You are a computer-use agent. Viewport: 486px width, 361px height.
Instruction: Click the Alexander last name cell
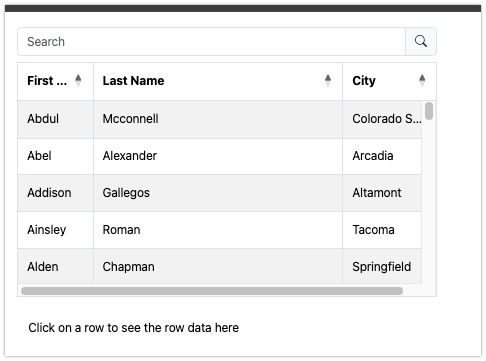pos(218,156)
